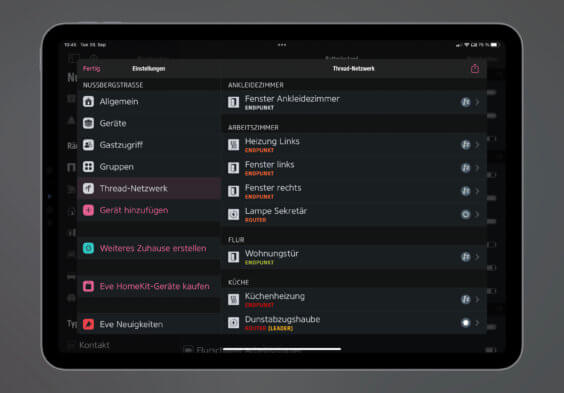Open the Fenster rechts entry
564x393 pixels.
(x=353, y=191)
